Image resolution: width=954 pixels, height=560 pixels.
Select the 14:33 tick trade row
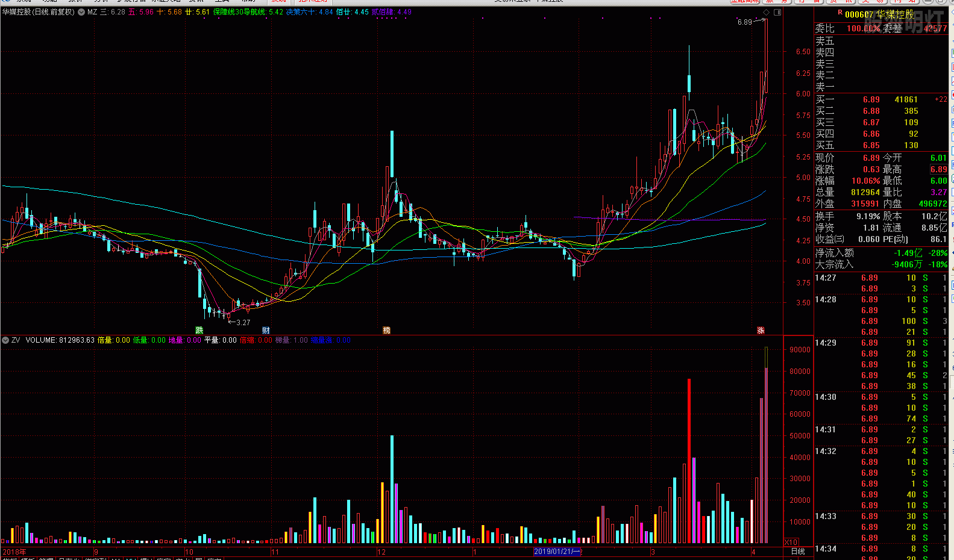pos(882,516)
